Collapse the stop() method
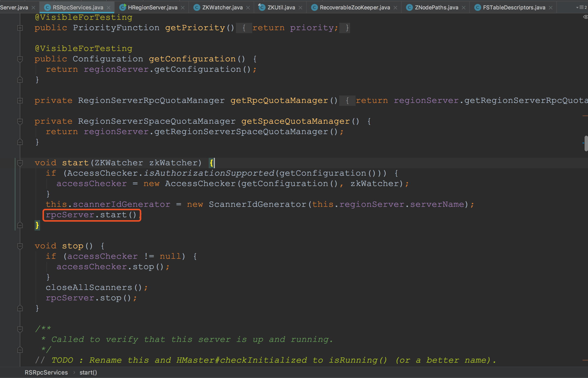Image resolution: width=588 pixels, height=378 pixels. click(x=20, y=246)
